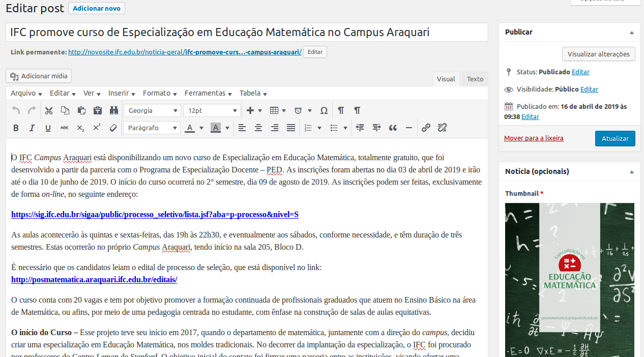Screen dimensions: 644x357
Task: Apply blockquote formatting
Action: click(x=393, y=128)
